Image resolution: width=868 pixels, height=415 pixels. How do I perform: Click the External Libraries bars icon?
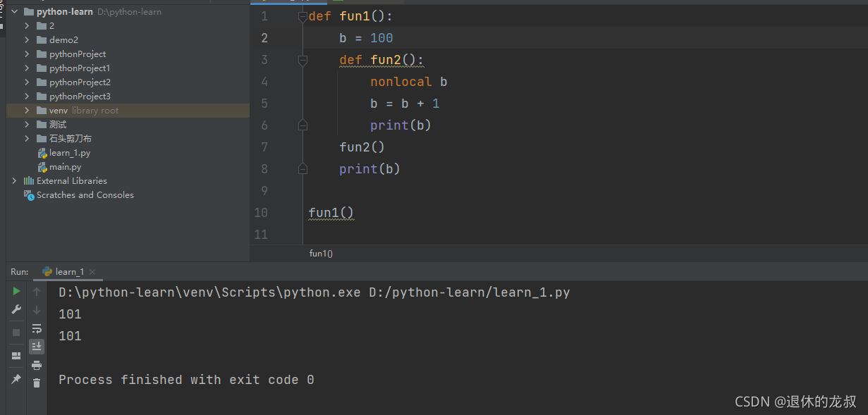pyautogui.click(x=28, y=180)
